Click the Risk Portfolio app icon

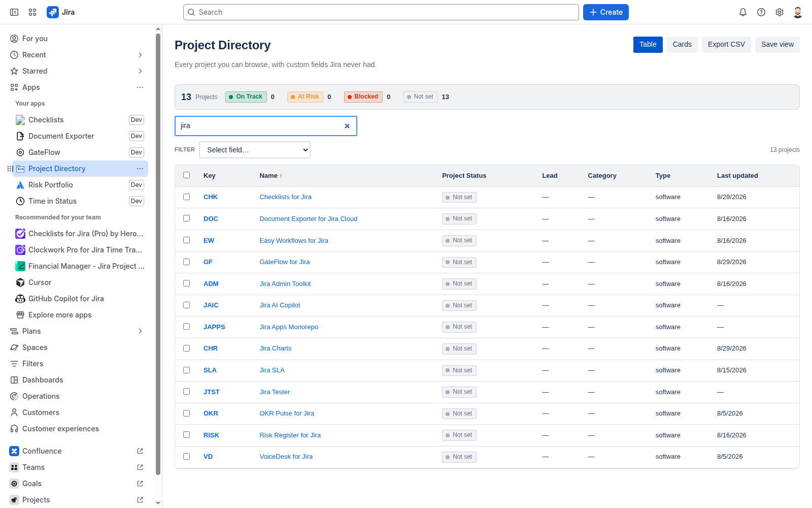pyautogui.click(x=20, y=185)
